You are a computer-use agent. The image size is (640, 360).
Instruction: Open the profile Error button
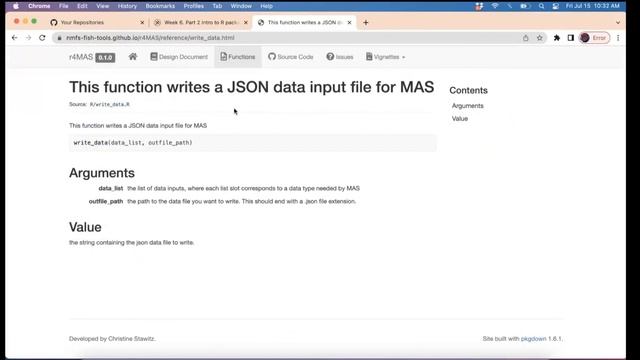[594, 38]
